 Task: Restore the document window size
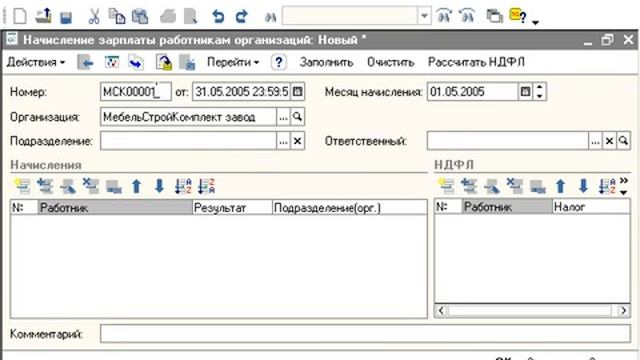click(607, 40)
